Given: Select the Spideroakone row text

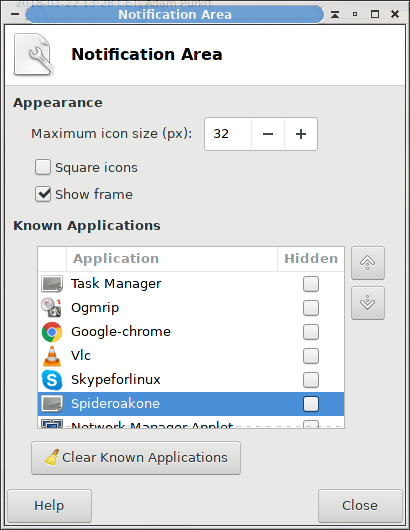Looking at the screenshot, I should (115, 404).
